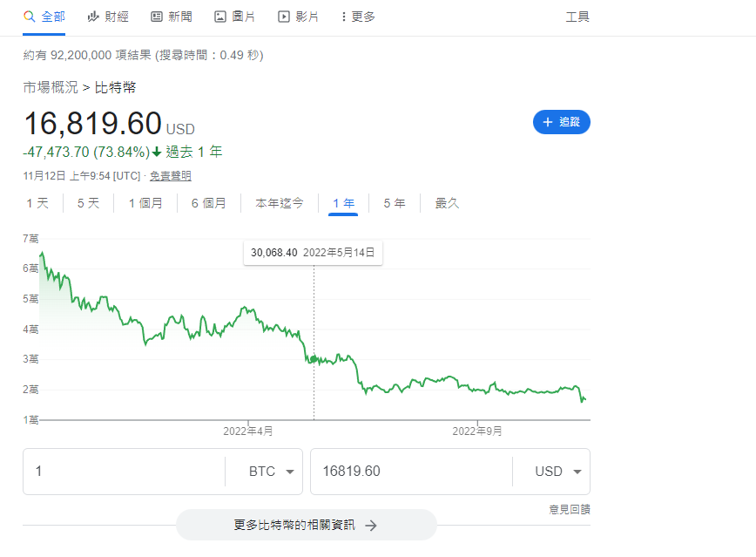Expand the USD currency dropdown
Image resolution: width=756 pixels, height=557 pixels.
(x=577, y=472)
